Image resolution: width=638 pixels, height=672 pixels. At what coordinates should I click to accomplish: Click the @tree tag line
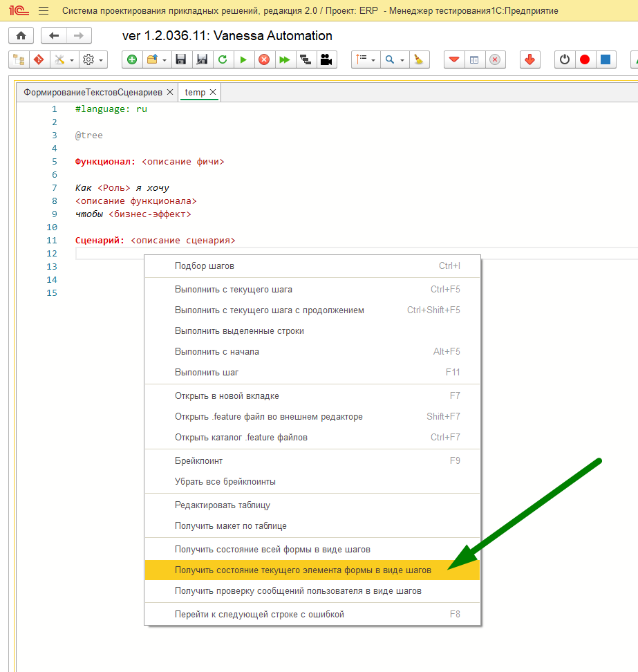tap(88, 136)
